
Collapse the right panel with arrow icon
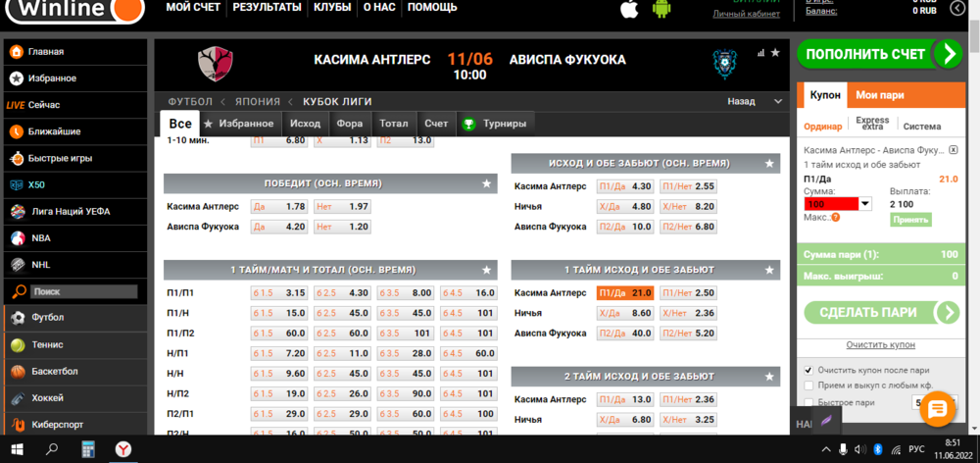point(956,8)
